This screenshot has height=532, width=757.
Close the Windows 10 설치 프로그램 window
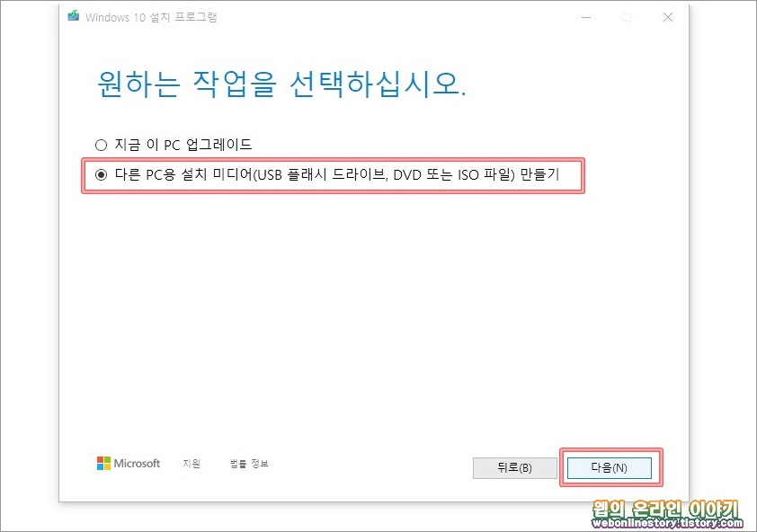pos(668,17)
